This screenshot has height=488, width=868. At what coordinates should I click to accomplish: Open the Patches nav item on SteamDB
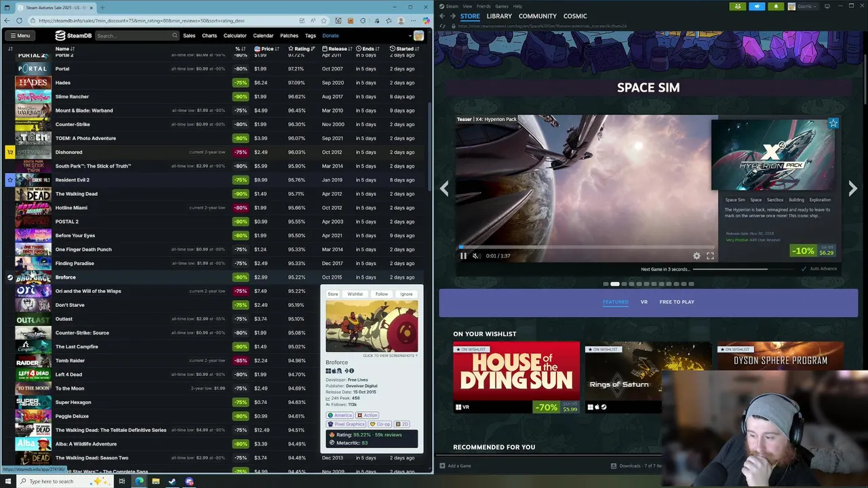pos(290,35)
